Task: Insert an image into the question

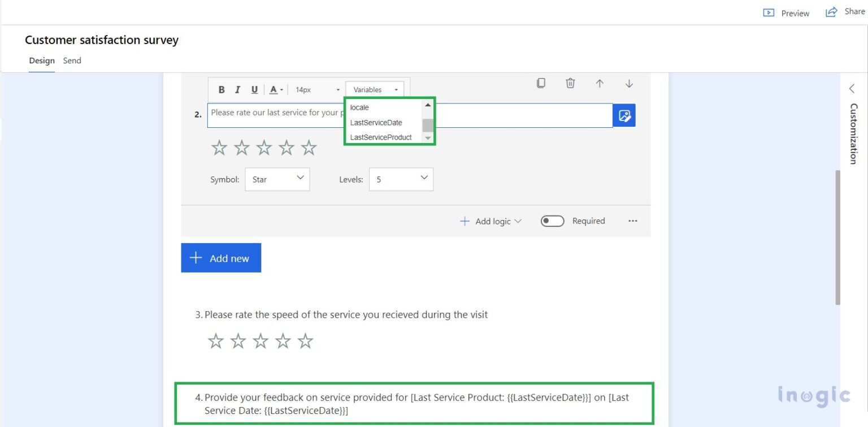Action: click(624, 115)
